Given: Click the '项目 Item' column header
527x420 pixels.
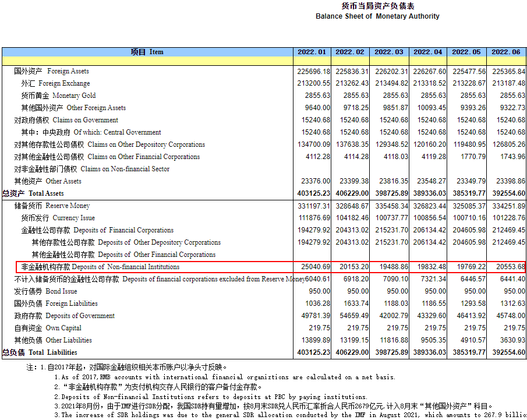Looking at the screenshot, I should pos(147,52).
